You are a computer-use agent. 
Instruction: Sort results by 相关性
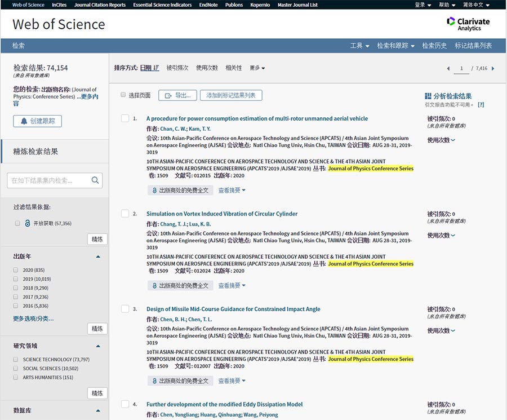coord(234,68)
